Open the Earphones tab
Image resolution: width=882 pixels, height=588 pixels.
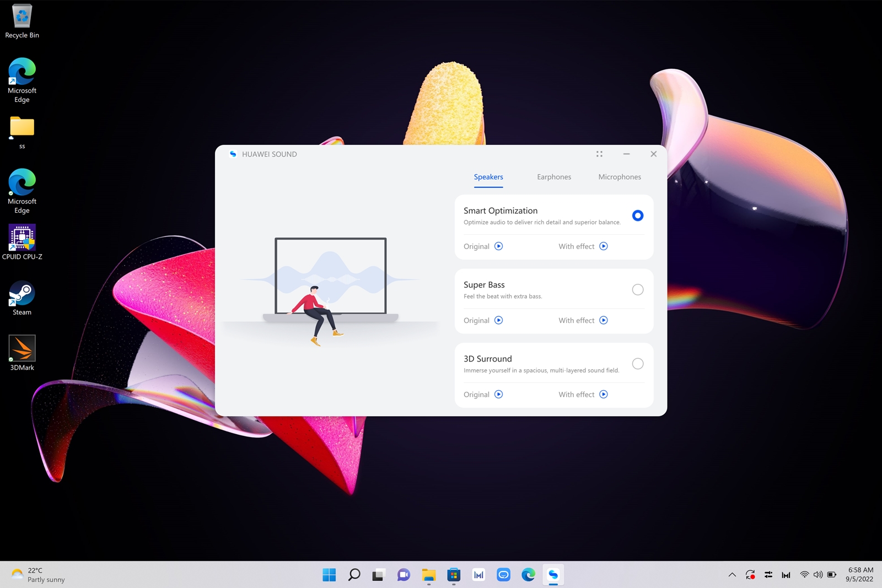pyautogui.click(x=554, y=177)
